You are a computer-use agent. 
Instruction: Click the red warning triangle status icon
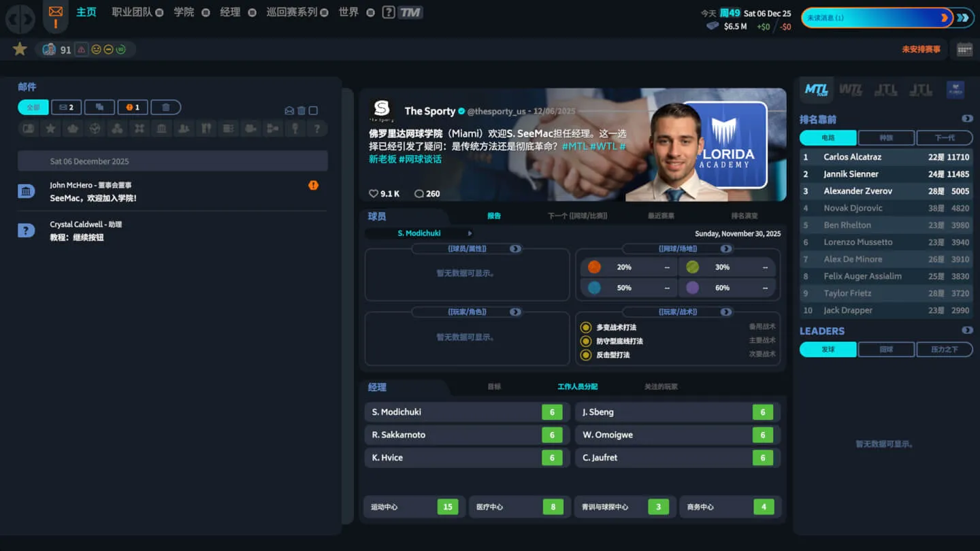click(82, 50)
